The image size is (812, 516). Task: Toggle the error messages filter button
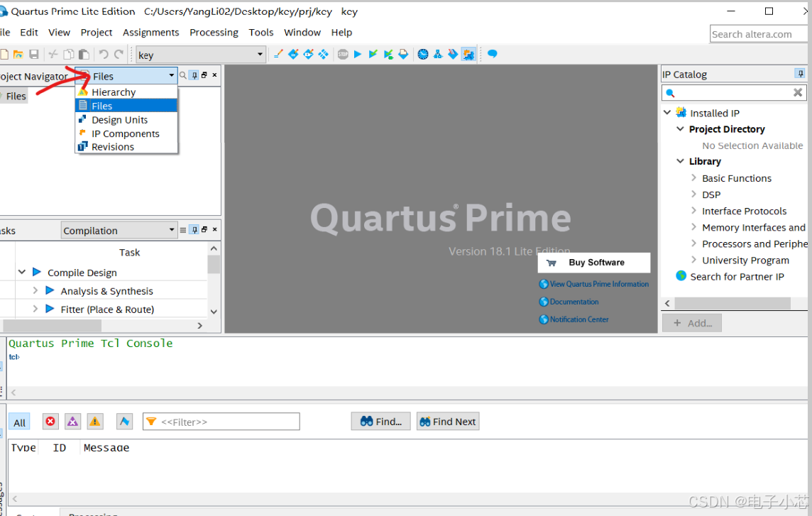pyautogui.click(x=50, y=421)
